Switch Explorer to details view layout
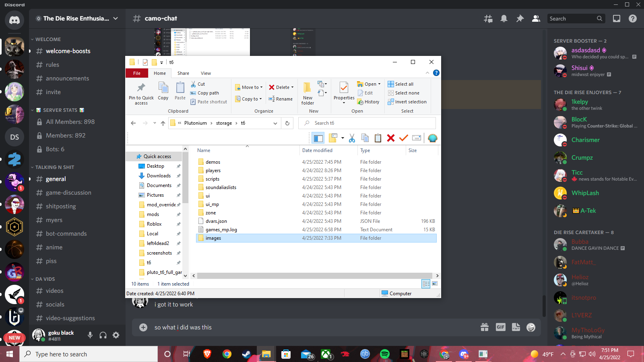This screenshot has height=362, width=644. 426,284
